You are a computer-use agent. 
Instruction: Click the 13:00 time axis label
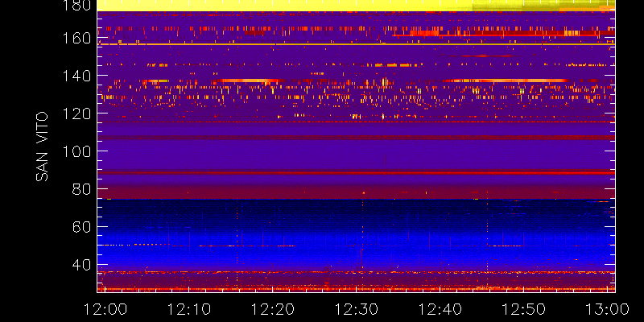[608, 309]
